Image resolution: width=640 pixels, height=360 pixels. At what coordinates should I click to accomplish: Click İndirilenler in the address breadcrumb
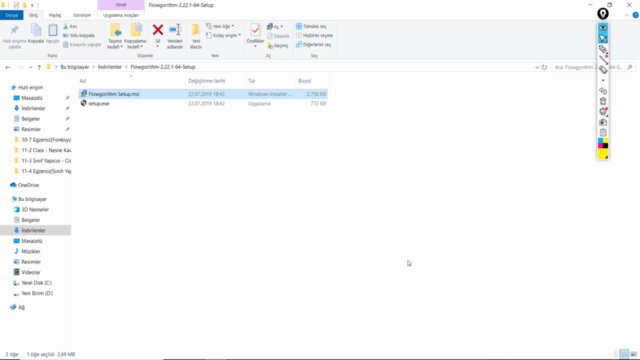click(110, 67)
